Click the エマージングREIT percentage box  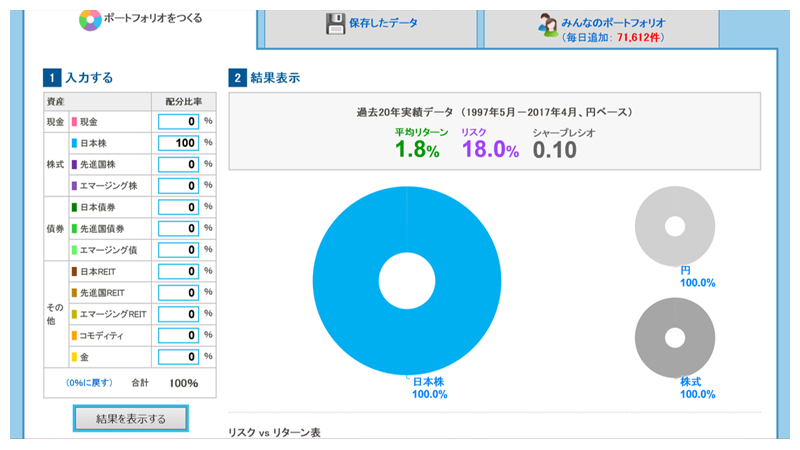[x=178, y=314]
